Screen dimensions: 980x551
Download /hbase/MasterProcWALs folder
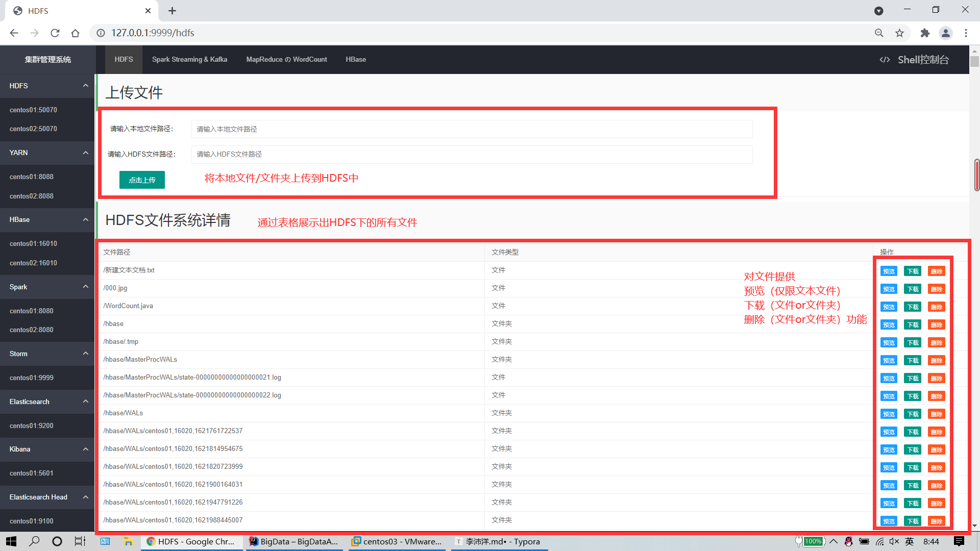point(913,361)
